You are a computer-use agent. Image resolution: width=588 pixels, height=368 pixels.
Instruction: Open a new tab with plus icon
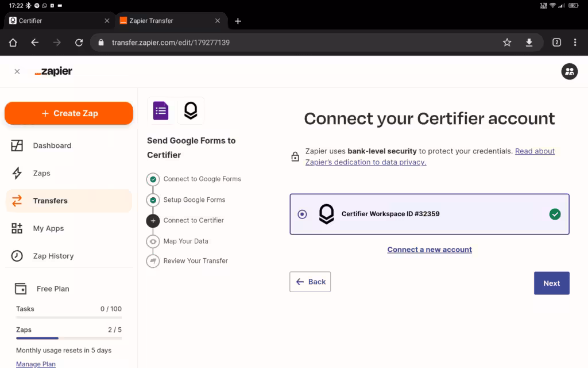coord(238,21)
